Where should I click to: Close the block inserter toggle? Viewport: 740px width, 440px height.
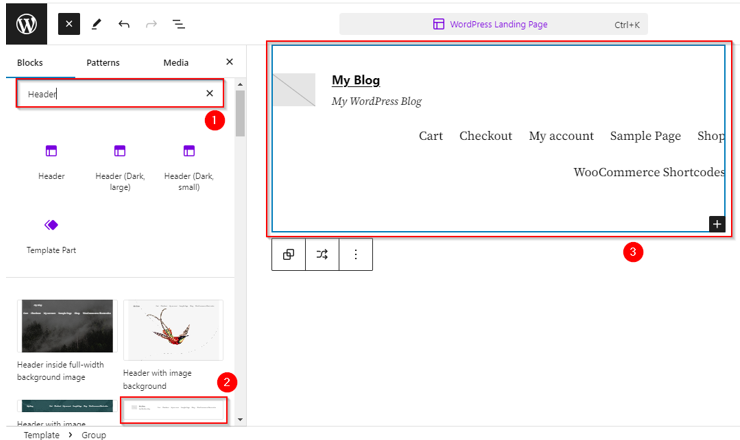click(x=69, y=24)
